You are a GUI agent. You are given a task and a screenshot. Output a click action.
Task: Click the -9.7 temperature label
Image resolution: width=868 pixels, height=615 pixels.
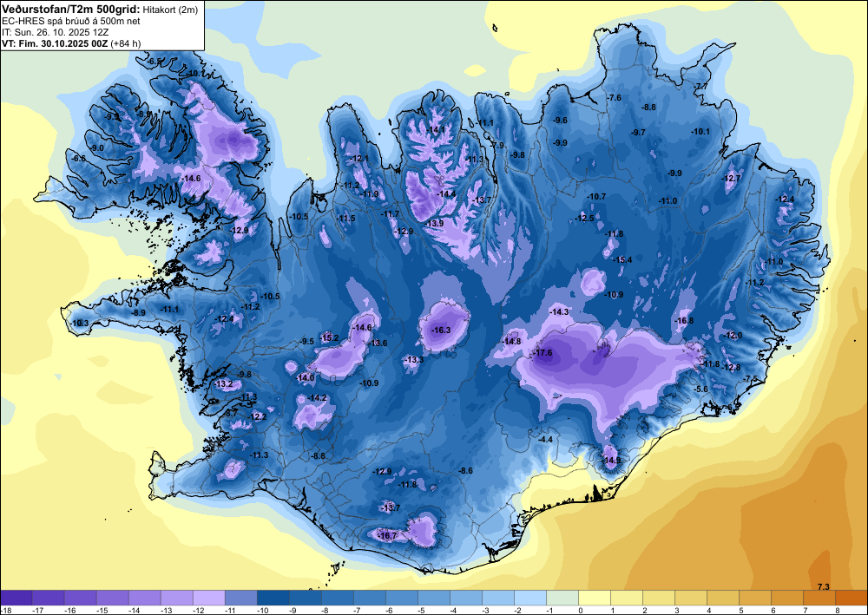click(x=638, y=132)
